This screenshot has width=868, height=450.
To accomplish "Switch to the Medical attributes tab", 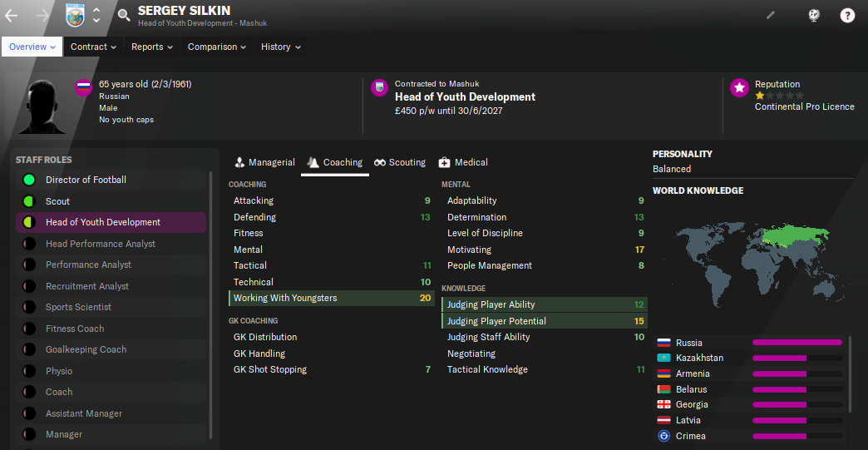I will pyautogui.click(x=463, y=162).
